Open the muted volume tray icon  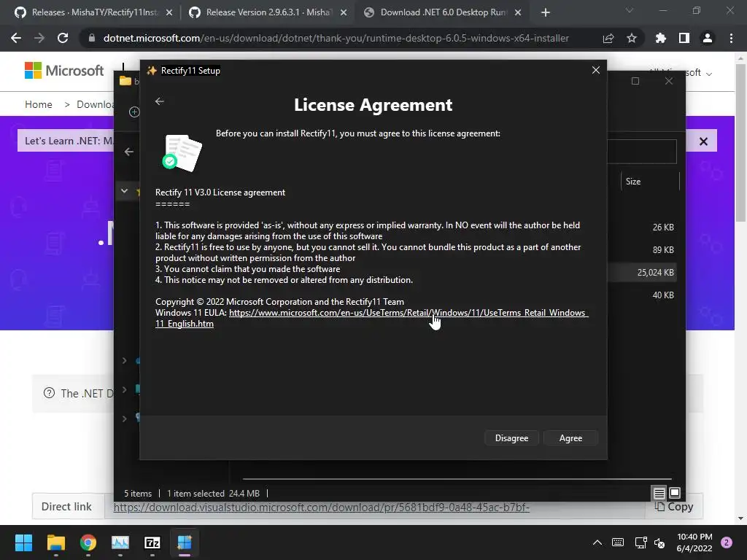click(x=659, y=542)
